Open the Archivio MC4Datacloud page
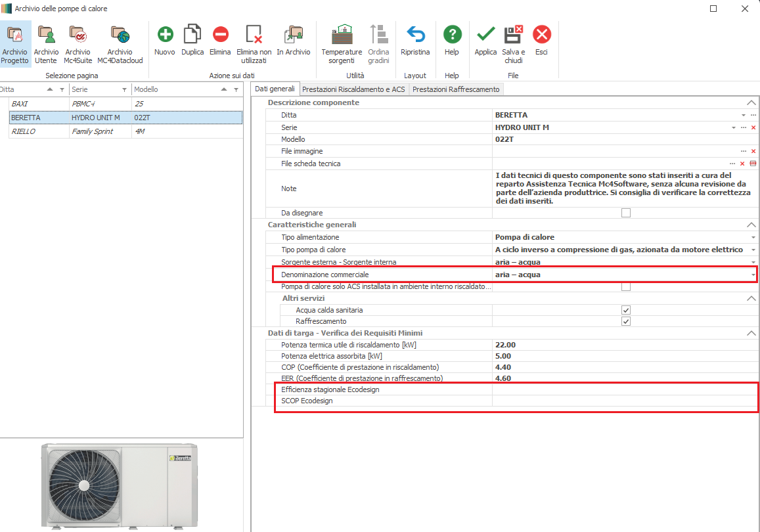760x532 pixels. tap(120, 35)
